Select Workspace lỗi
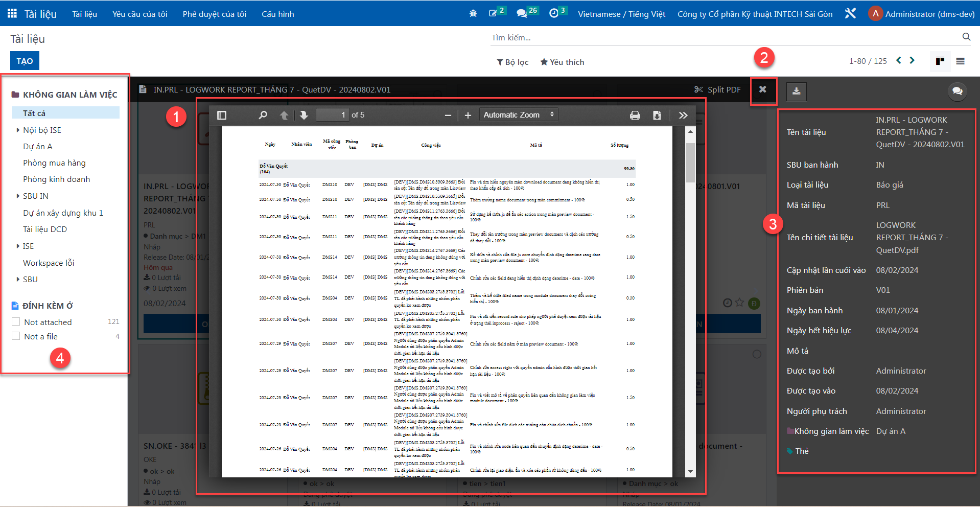 [x=49, y=263]
